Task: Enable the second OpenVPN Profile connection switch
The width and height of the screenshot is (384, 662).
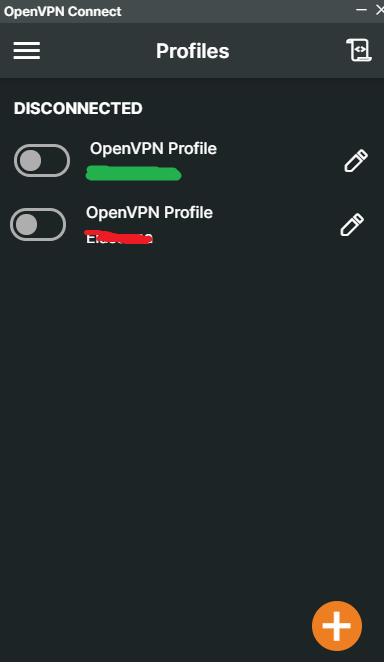Action: coord(38,225)
